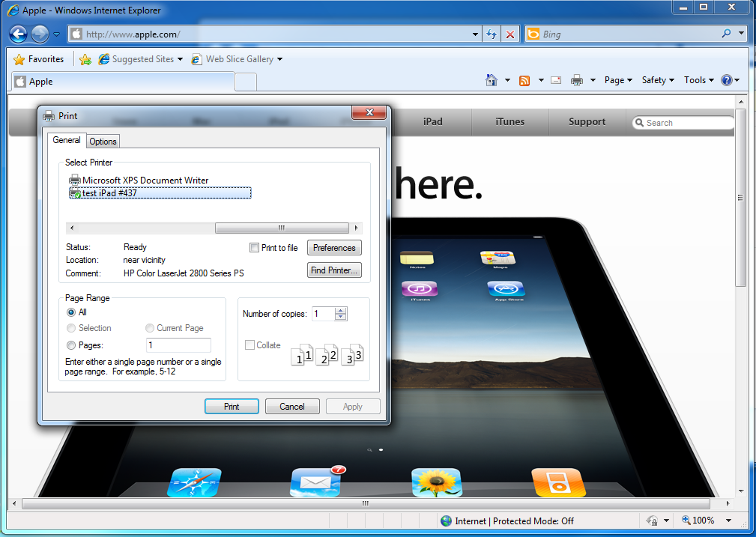Click the Bing search magnifier icon
This screenshot has width=756, height=537.
(726, 34)
